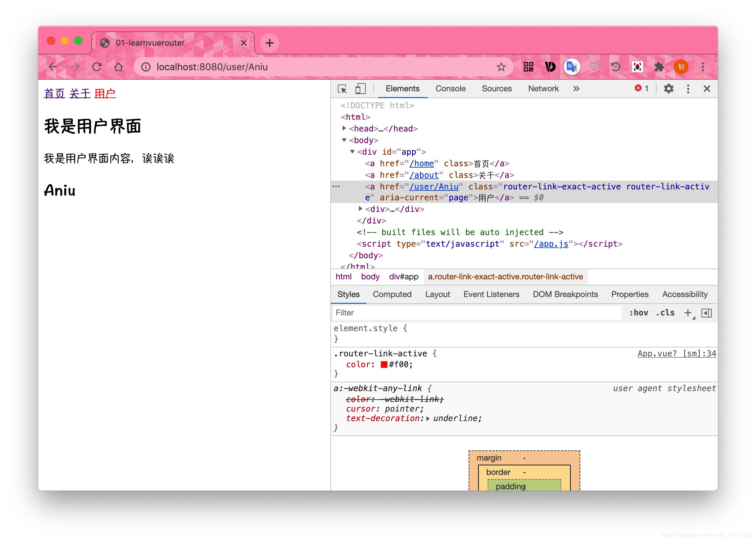Expand the collapsed div node
Image resolution: width=756 pixels, height=541 pixels.
tap(360, 208)
